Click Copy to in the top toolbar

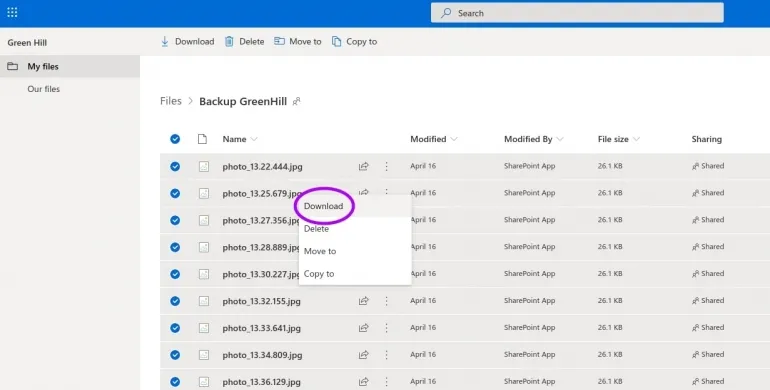[x=354, y=42]
